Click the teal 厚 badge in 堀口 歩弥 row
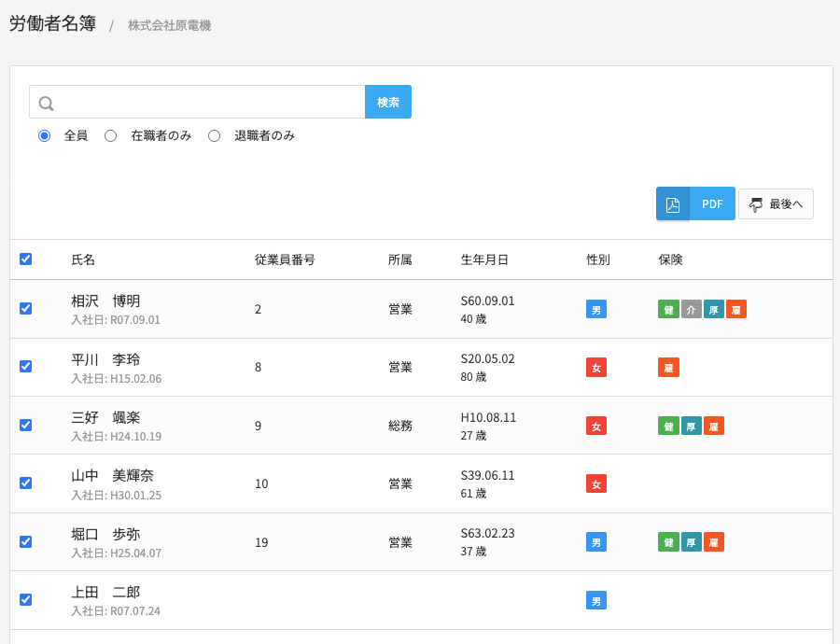 [x=691, y=542]
